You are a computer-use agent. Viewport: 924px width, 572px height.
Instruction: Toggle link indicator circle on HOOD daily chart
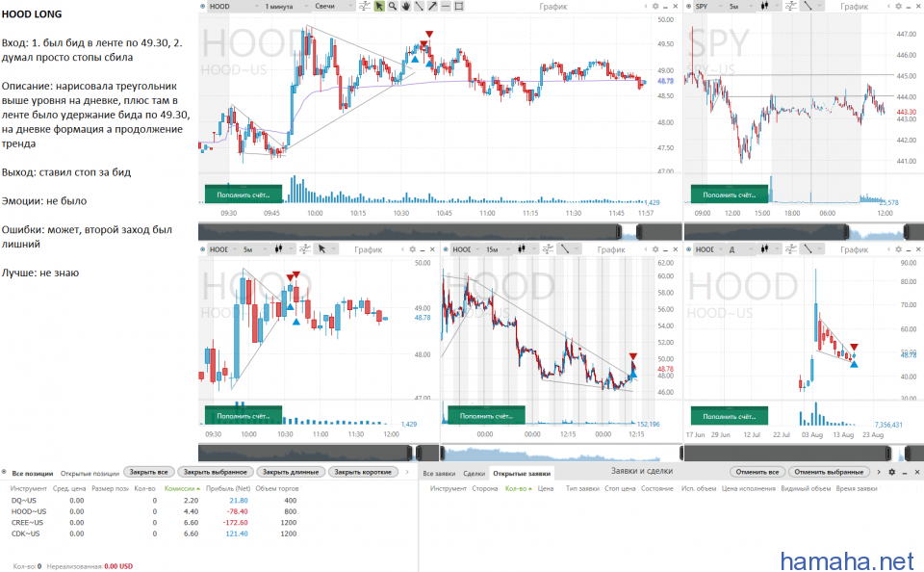(x=689, y=249)
